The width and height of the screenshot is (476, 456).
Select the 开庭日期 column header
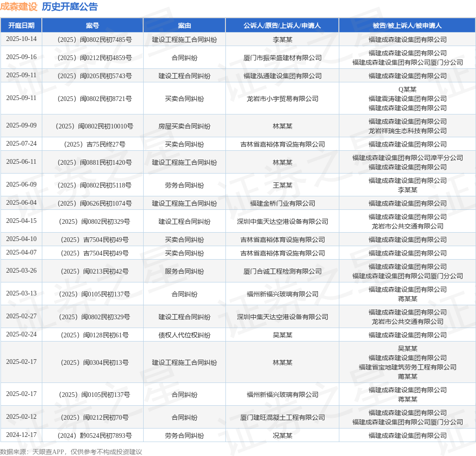(21, 26)
